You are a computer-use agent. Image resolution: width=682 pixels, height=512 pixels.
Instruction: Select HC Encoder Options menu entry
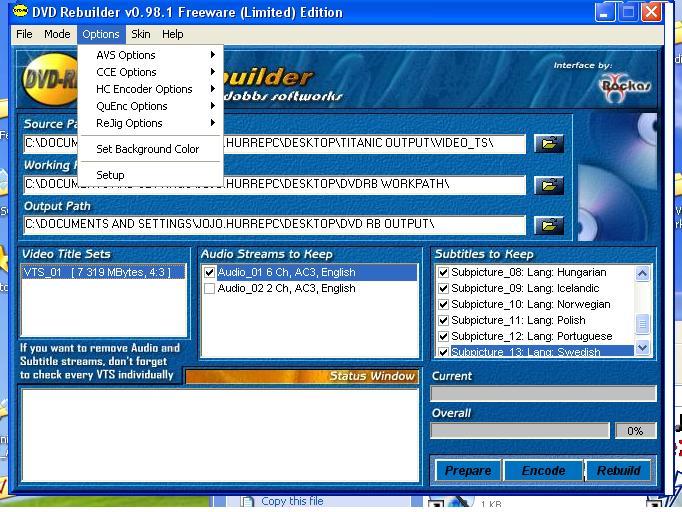150,89
